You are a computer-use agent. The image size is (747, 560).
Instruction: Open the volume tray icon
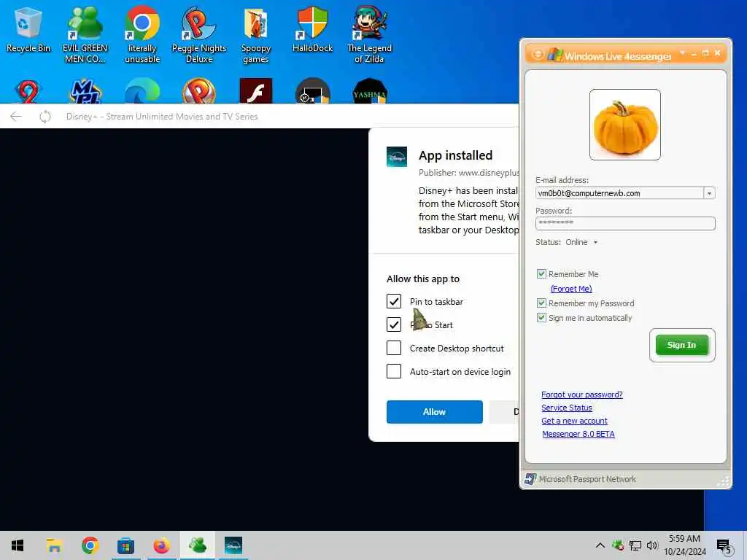652,545
